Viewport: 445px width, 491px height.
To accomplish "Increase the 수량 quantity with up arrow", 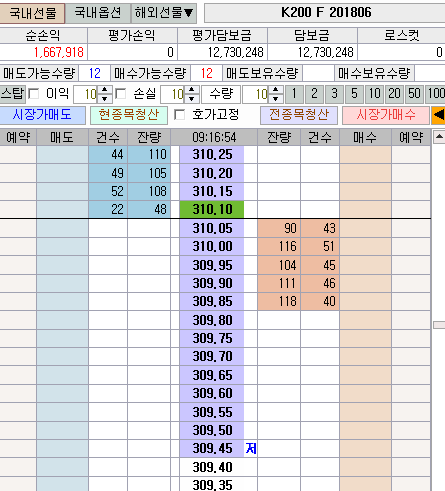I will tap(275, 90).
